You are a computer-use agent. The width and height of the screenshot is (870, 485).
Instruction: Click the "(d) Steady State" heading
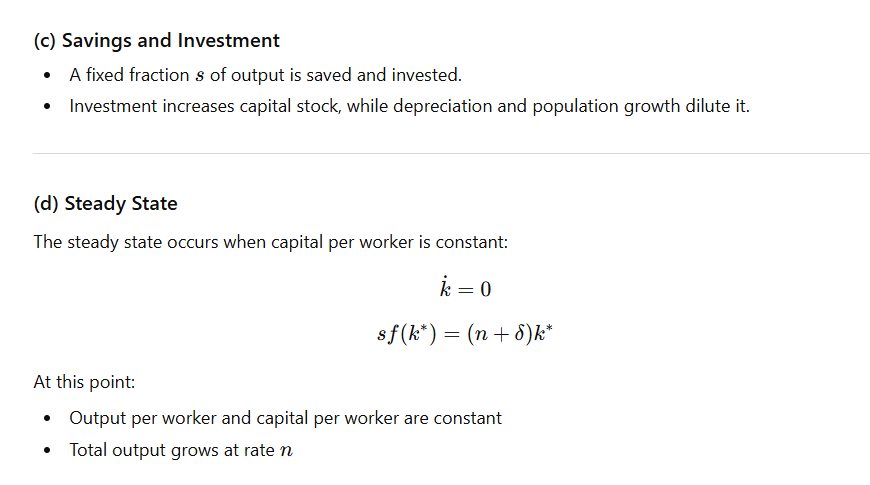105,204
